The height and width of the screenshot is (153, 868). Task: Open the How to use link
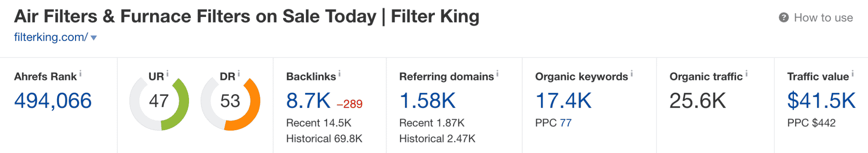tap(823, 18)
